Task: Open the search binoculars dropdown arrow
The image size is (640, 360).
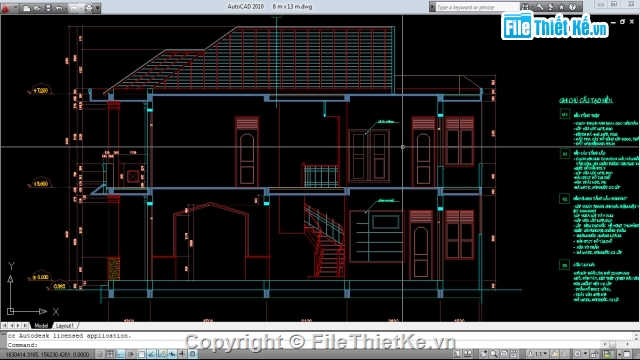Action: point(532,7)
